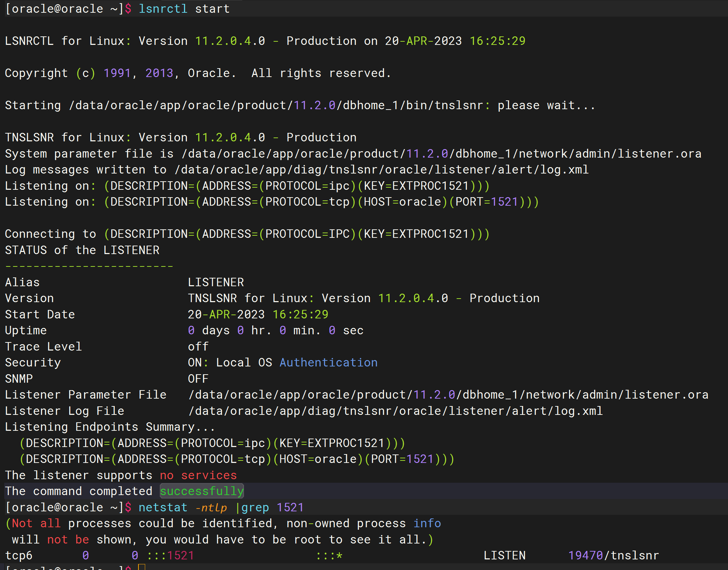Click the 'lsnrctl' command word on the first line
Image resolution: width=728 pixels, height=570 pixels.
[x=163, y=8]
